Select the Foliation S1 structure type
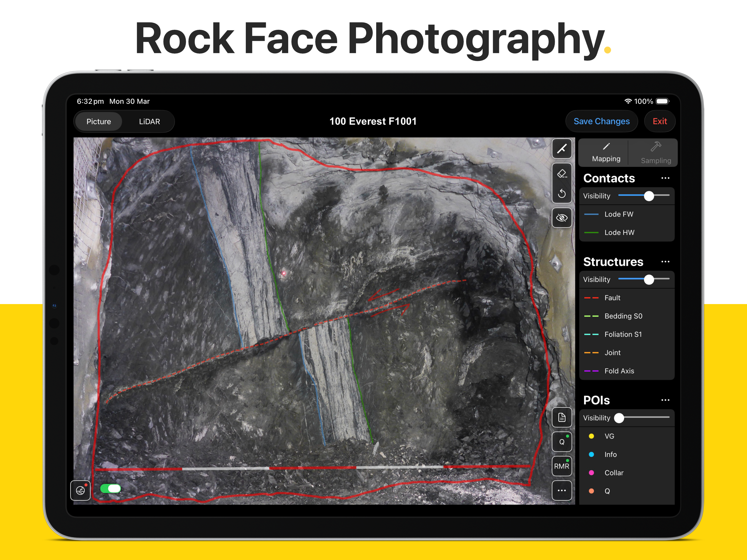The image size is (747, 560). point(627,334)
